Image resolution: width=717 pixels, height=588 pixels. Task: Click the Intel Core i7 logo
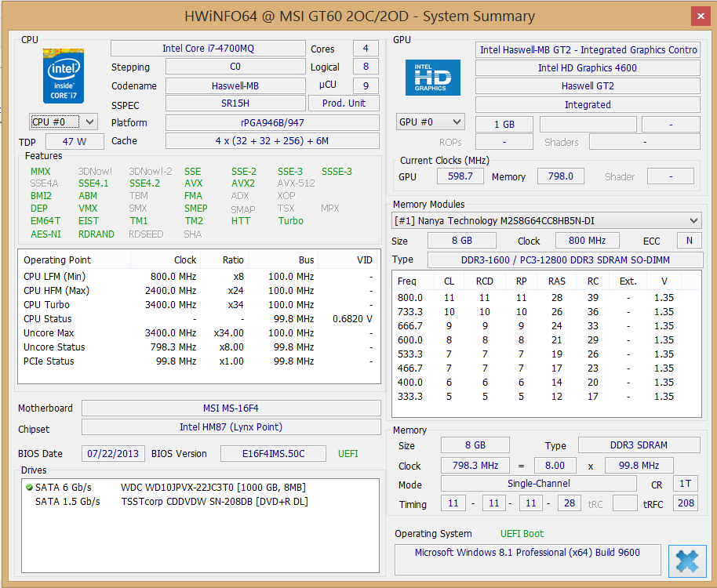64,76
